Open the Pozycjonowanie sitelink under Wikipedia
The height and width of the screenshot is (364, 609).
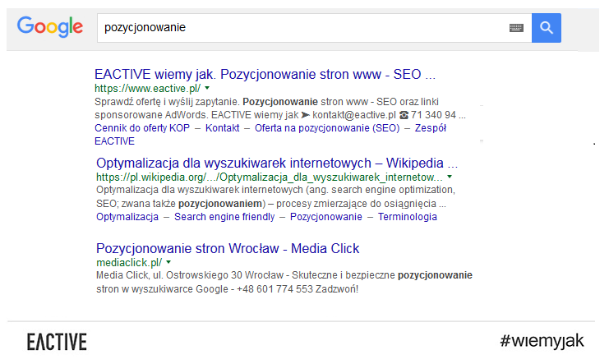pyautogui.click(x=325, y=216)
